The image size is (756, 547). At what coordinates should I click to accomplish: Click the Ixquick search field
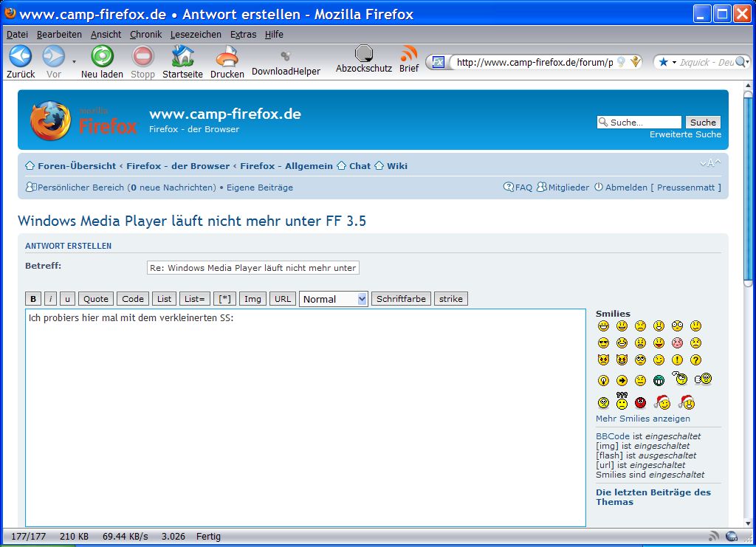coord(707,62)
